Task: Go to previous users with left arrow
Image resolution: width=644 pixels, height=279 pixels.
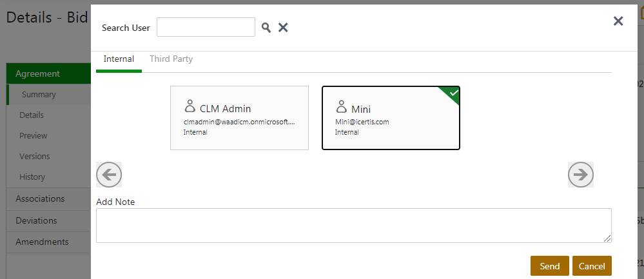Action: [x=109, y=175]
